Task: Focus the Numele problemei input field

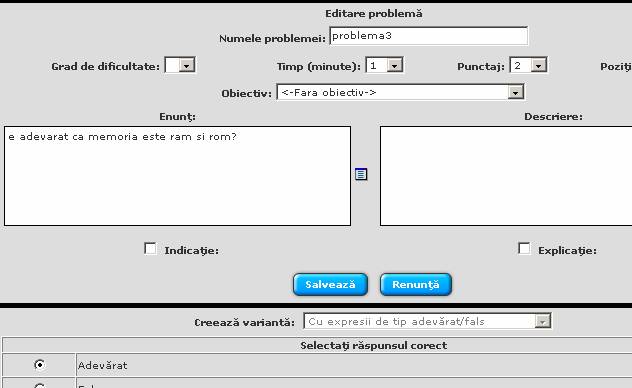Action: (428, 36)
